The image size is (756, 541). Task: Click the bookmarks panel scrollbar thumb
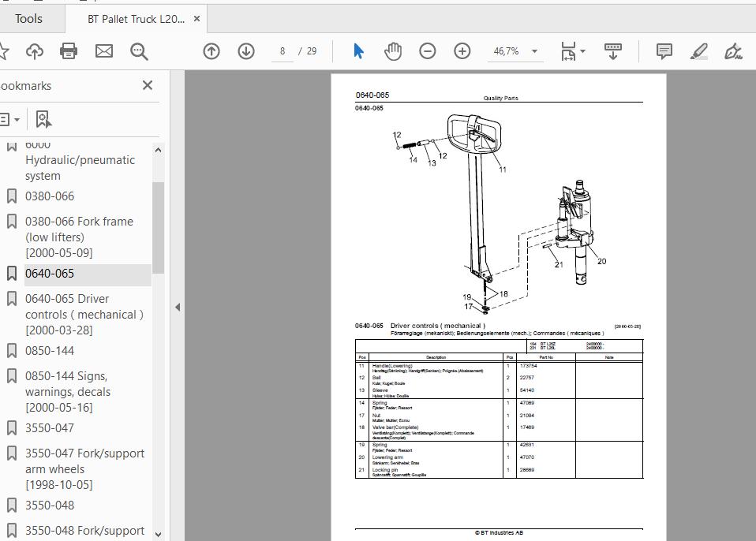[x=158, y=227]
